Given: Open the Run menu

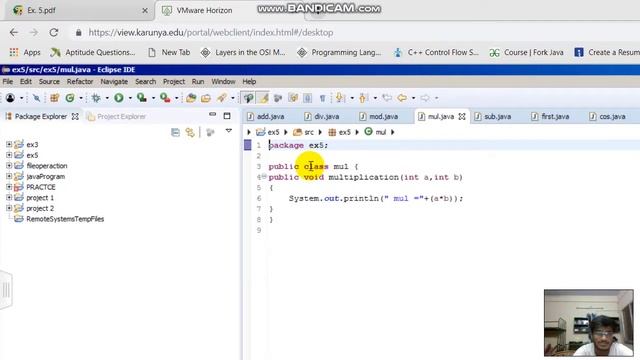Looking at the screenshot, I should pyautogui.click(x=198, y=82).
